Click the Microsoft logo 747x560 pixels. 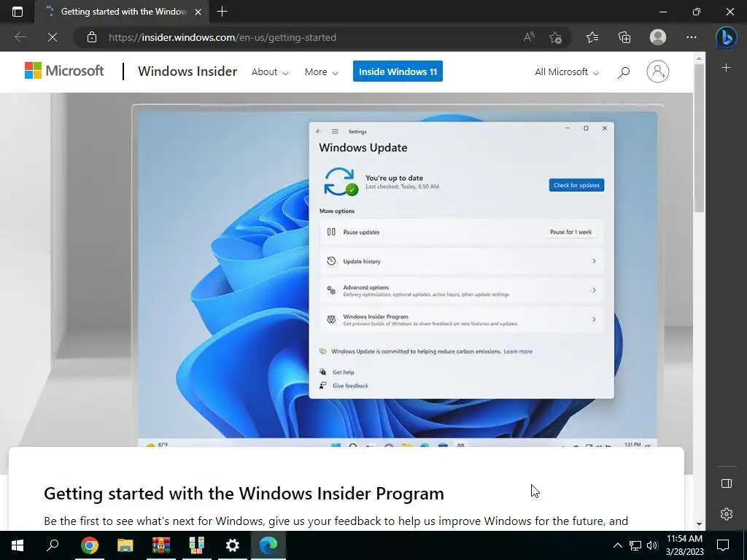(x=64, y=71)
